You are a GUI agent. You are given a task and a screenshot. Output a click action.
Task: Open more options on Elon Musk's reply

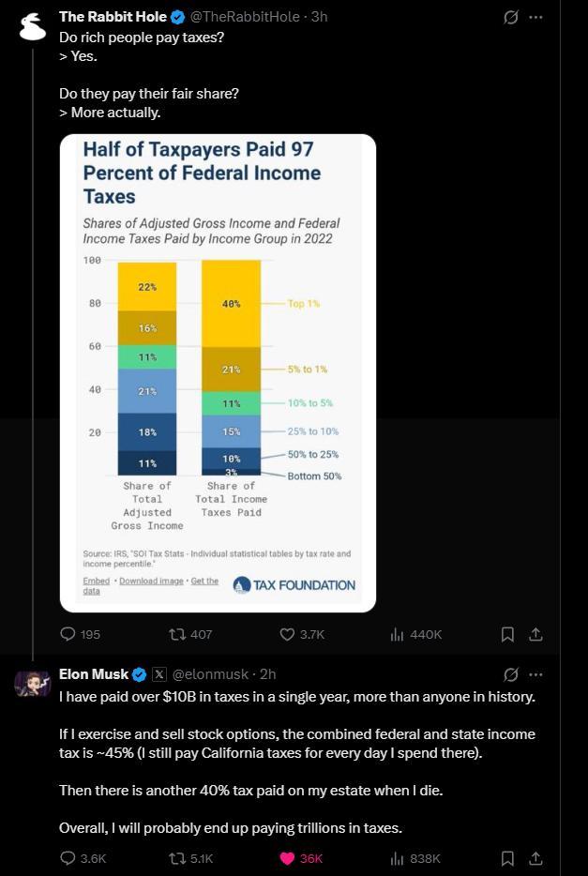tap(535, 675)
